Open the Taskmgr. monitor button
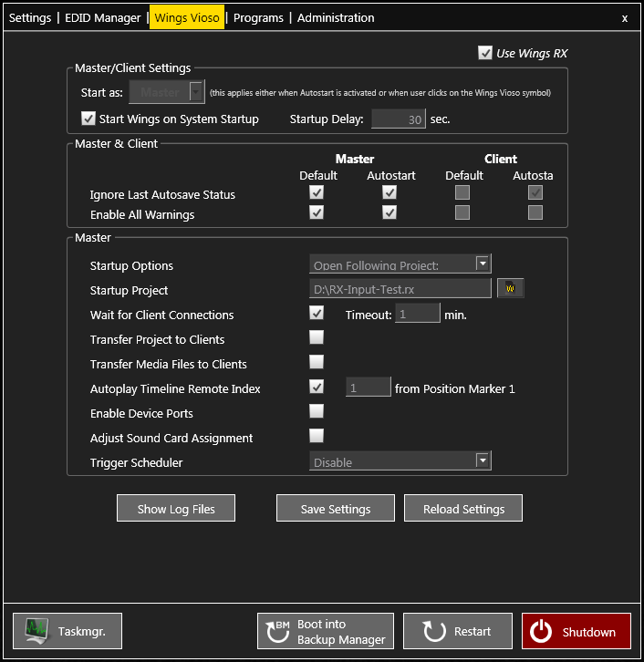This screenshot has width=644, height=662. 68,631
